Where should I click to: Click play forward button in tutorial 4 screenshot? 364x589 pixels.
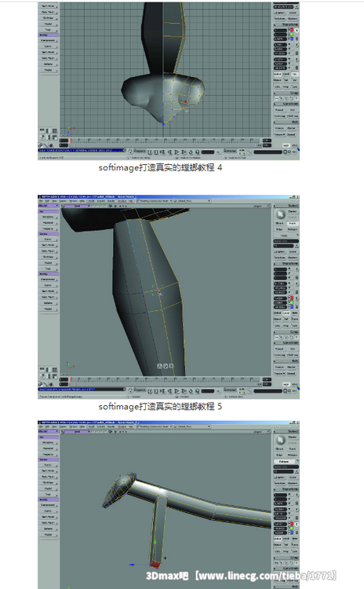click(x=177, y=152)
